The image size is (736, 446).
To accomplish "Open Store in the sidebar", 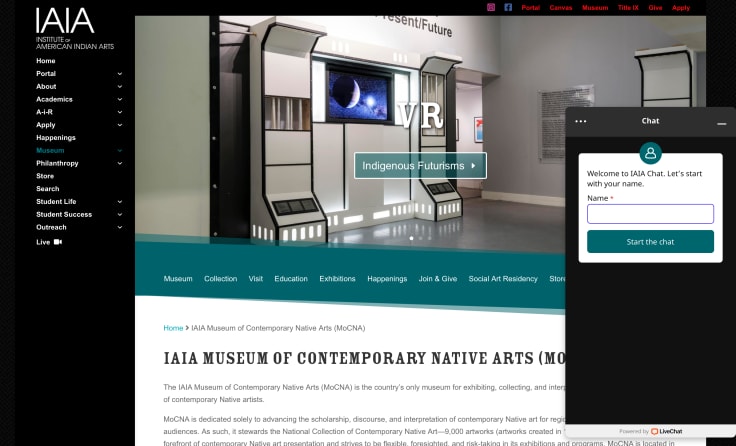I will (x=45, y=176).
